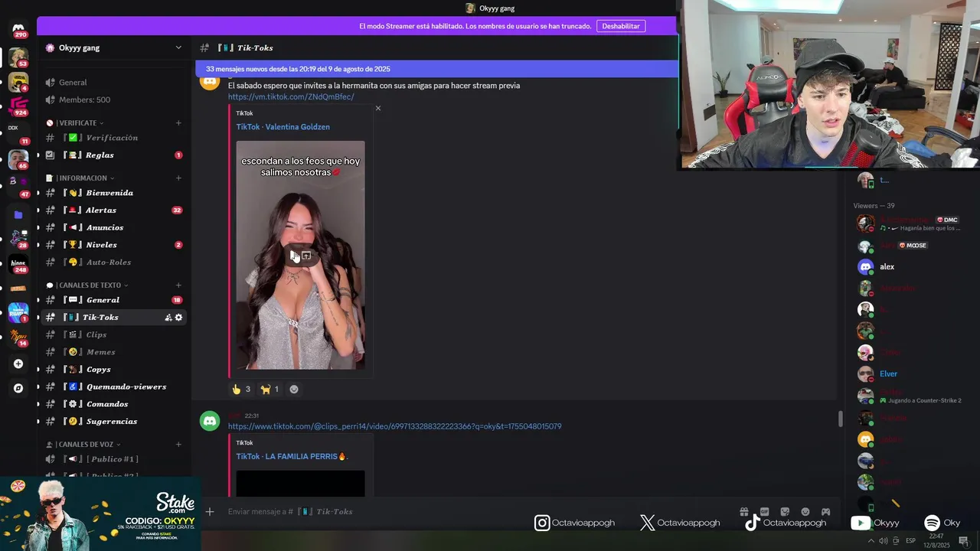
Task: Open Bienvenida channel
Action: [113, 193]
